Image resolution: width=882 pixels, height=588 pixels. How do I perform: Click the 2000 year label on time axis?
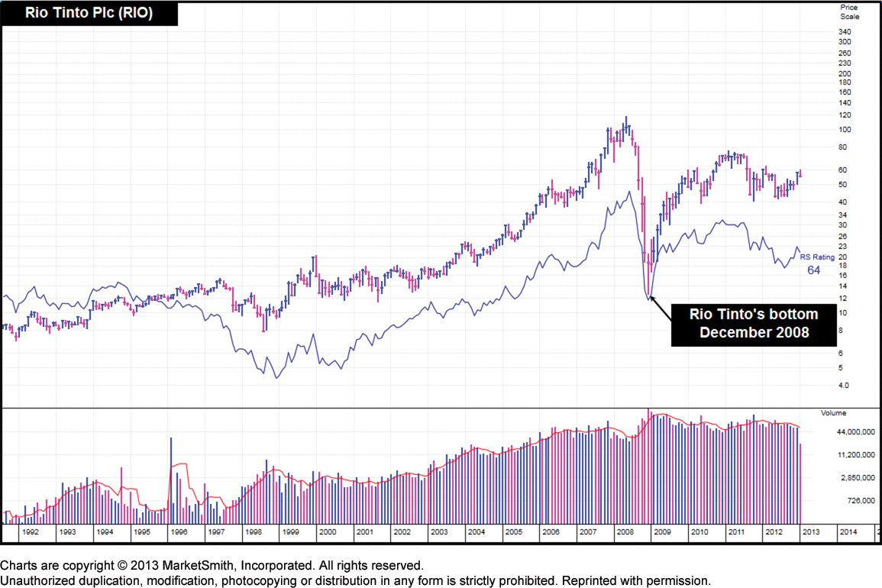click(328, 532)
